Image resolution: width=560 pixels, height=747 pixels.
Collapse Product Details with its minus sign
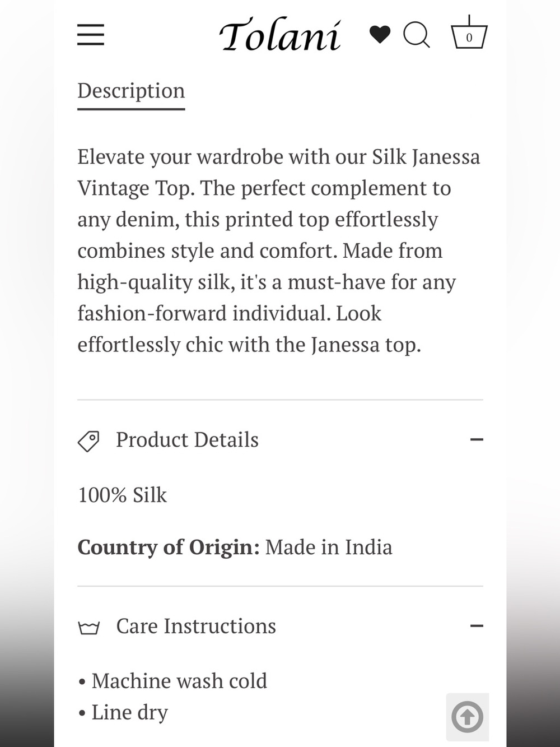[477, 440]
